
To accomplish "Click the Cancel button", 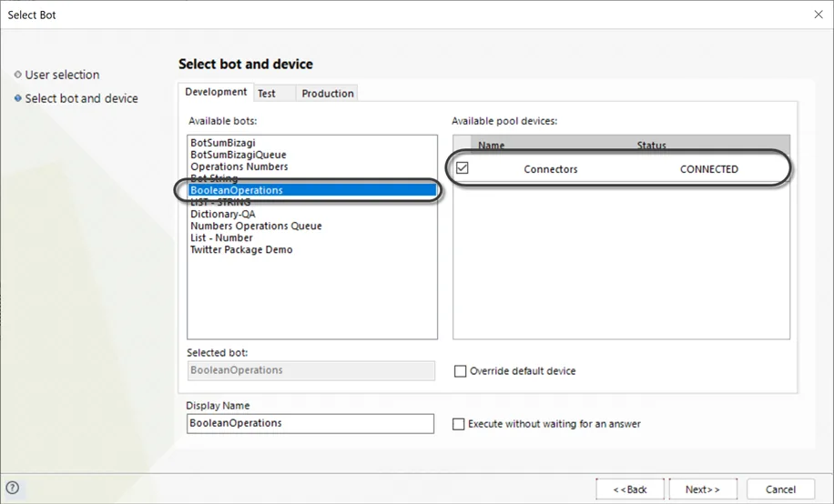I will (780, 489).
